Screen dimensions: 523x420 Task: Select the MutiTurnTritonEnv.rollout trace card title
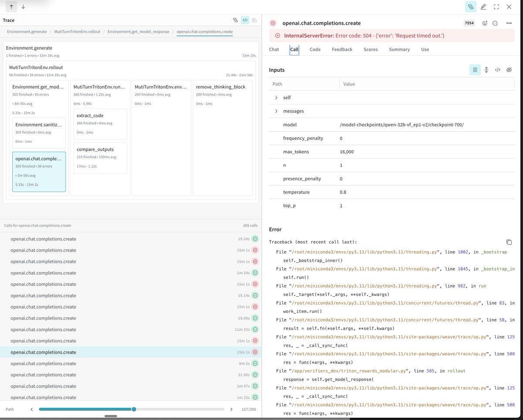[x=36, y=68]
